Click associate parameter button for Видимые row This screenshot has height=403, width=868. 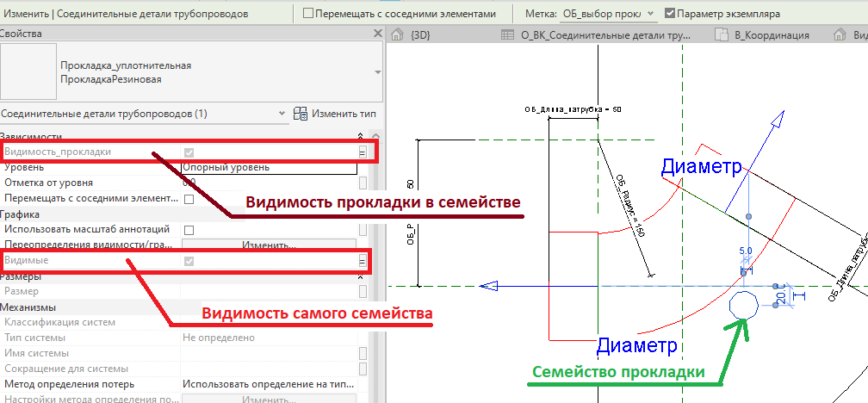[363, 261]
